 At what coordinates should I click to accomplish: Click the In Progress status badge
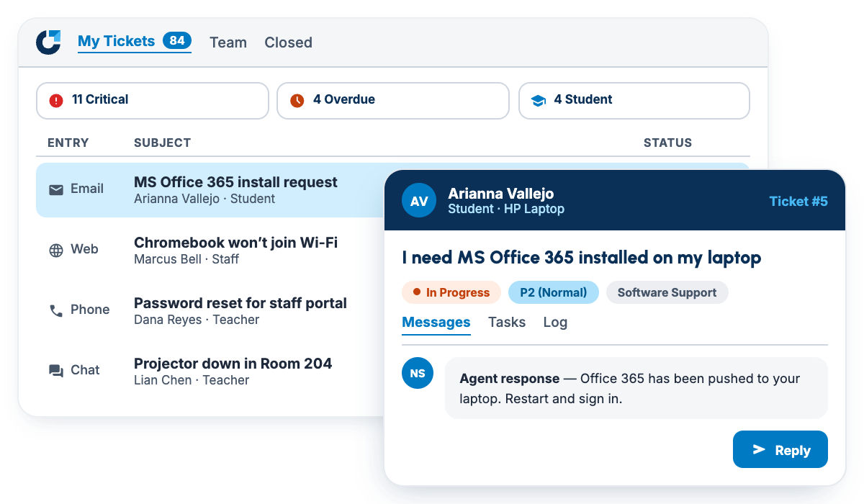coord(451,292)
